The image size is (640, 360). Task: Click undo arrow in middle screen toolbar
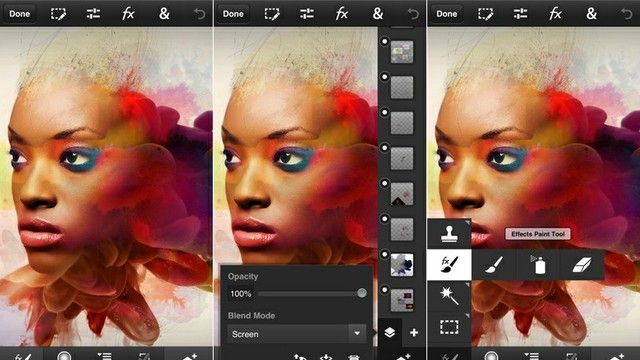point(413,14)
